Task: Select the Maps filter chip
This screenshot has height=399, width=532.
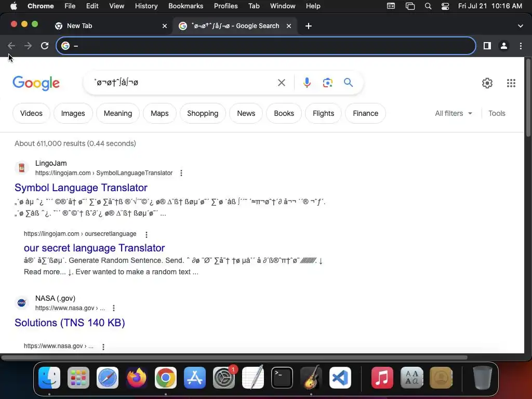Action: tap(159, 113)
